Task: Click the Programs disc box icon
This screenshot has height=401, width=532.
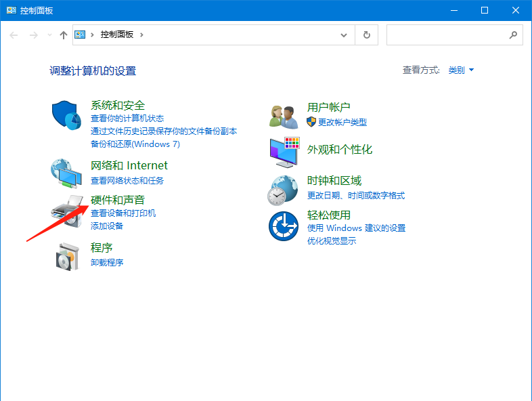Action: tap(66, 255)
